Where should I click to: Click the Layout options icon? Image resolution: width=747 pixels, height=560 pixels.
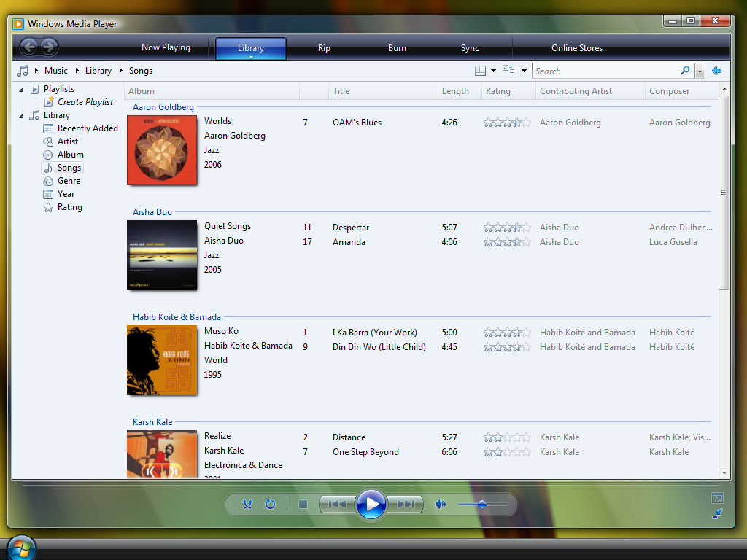(x=480, y=71)
